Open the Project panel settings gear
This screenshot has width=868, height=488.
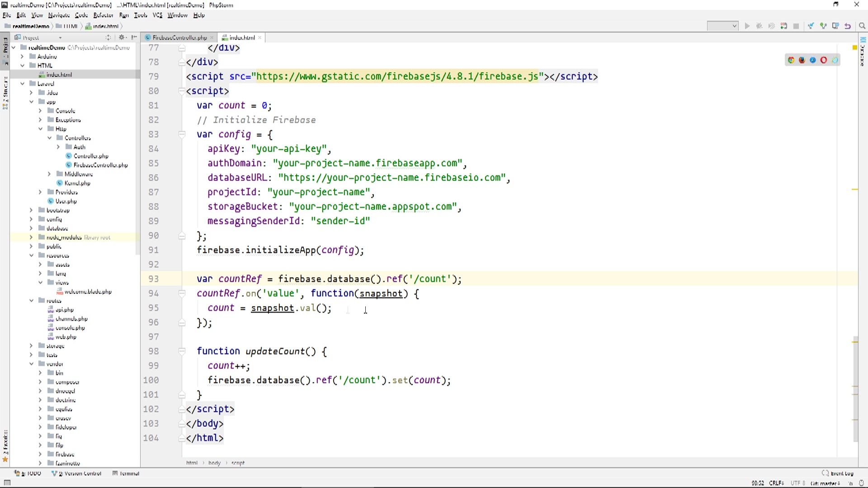coord(122,38)
